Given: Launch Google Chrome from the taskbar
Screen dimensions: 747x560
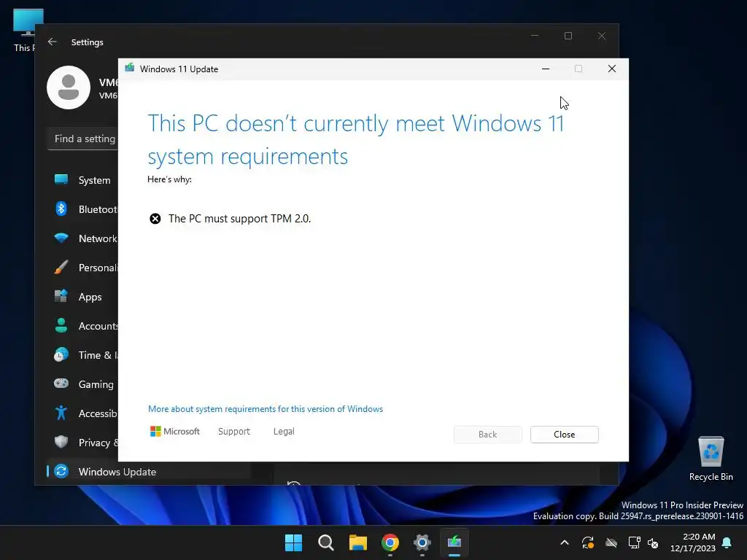Looking at the screenshot, I should click(390, 542).
